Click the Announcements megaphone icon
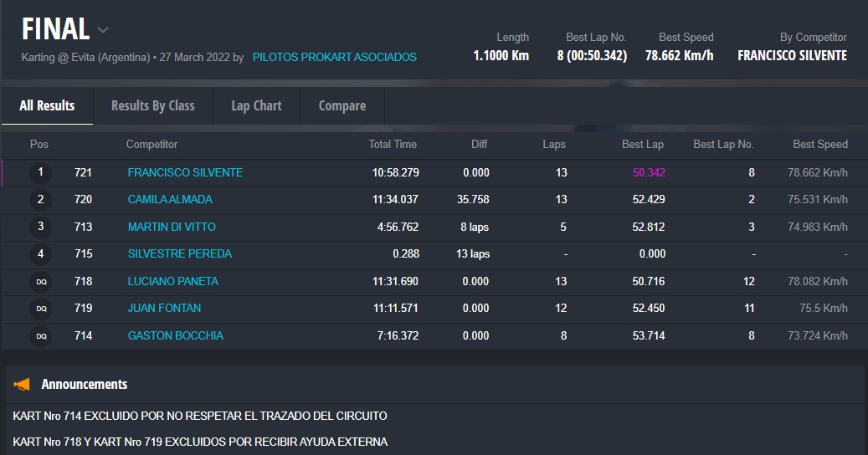 [x=22, y=385]
